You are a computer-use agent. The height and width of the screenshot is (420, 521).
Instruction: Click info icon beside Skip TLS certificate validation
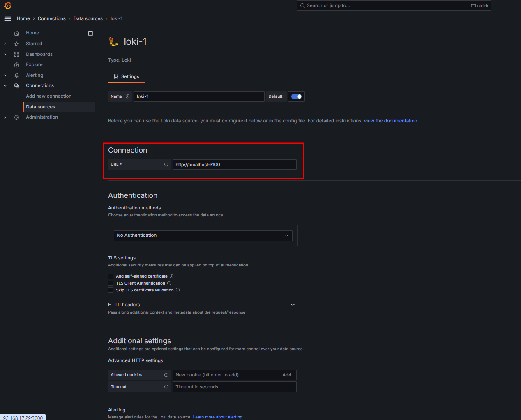coord(178,290)
